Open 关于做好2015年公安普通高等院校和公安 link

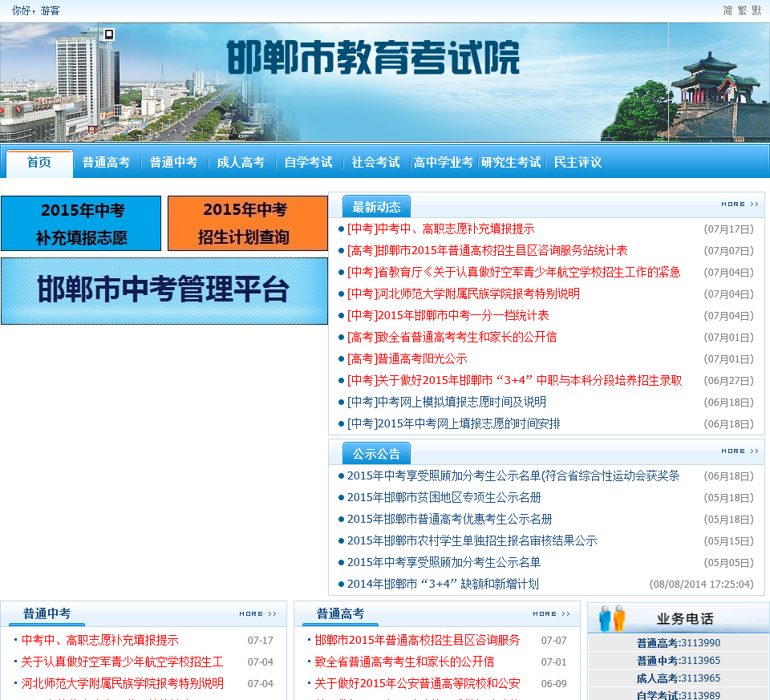417,683
